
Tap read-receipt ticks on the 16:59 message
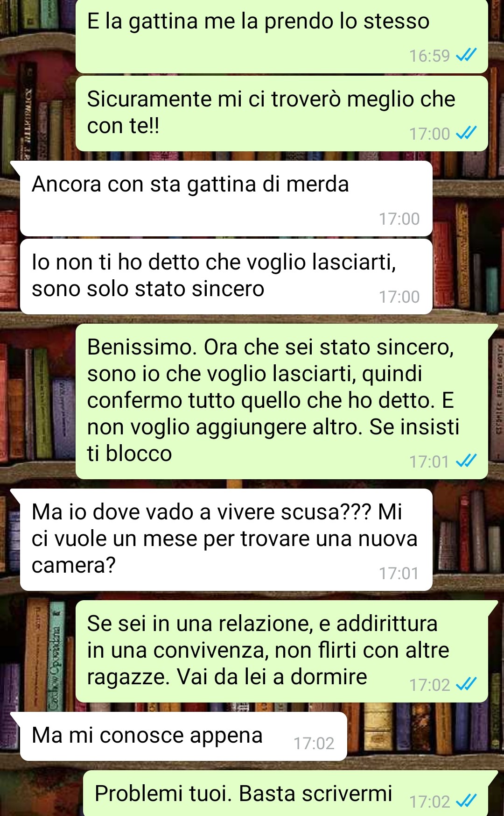tap(466, 56)
